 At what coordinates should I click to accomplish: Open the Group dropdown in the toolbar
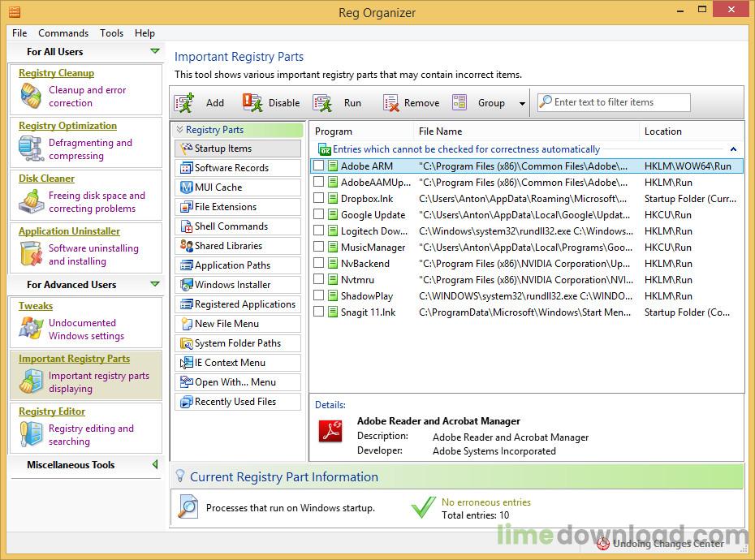(484, 102)
